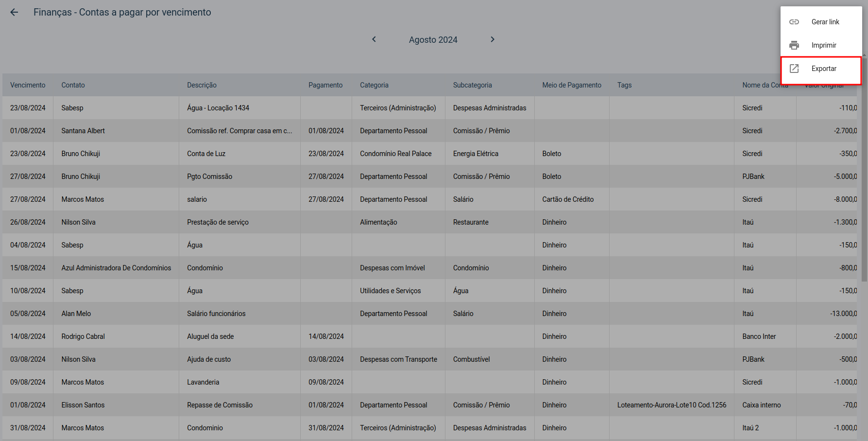Open the Conta de Luz entry
This screenshot has height=441, width=868.
206,154
